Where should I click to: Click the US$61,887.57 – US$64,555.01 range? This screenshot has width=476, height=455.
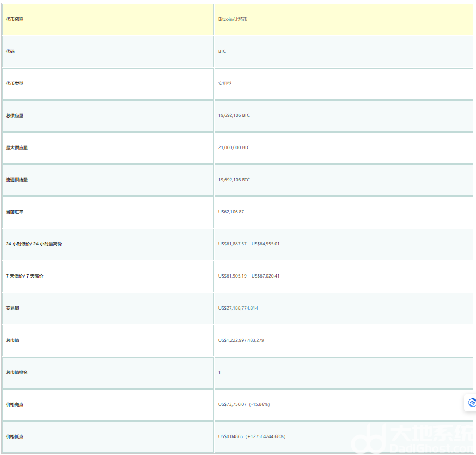[249, 244]
